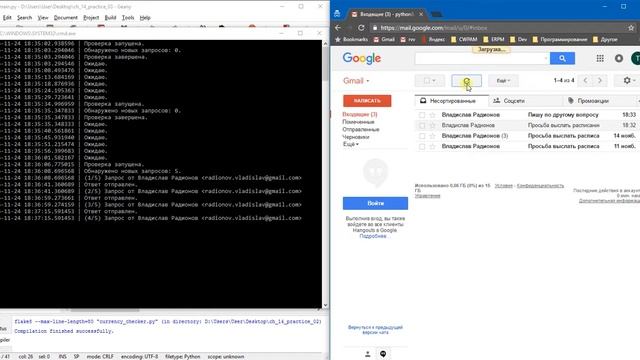Open the View menu in Geany
Viewport: 640px width, 360px height.
pyautogui.click(x=42, y=18)
